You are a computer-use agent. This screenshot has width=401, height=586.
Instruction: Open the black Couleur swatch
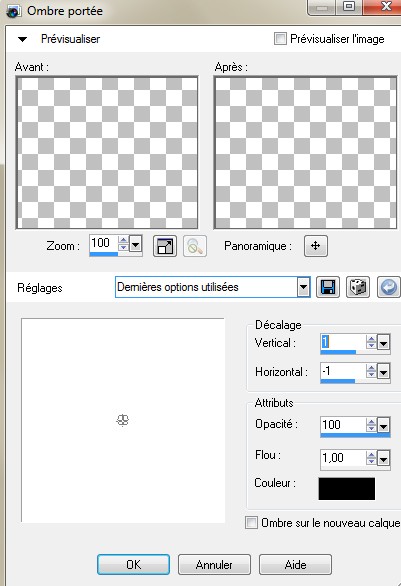(x=346, y=488)
